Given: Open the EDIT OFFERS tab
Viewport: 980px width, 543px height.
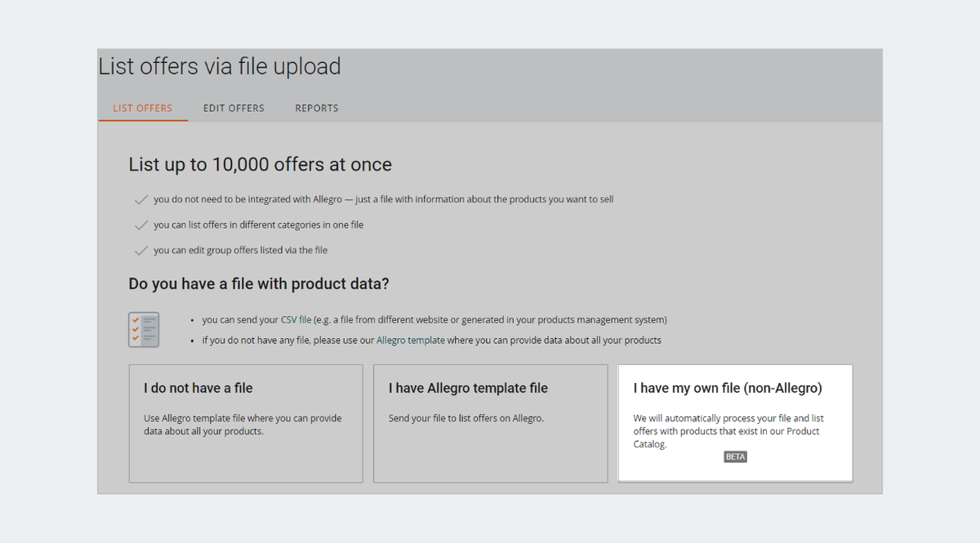Looking at the screenshot, I should (x=234, y=108).
